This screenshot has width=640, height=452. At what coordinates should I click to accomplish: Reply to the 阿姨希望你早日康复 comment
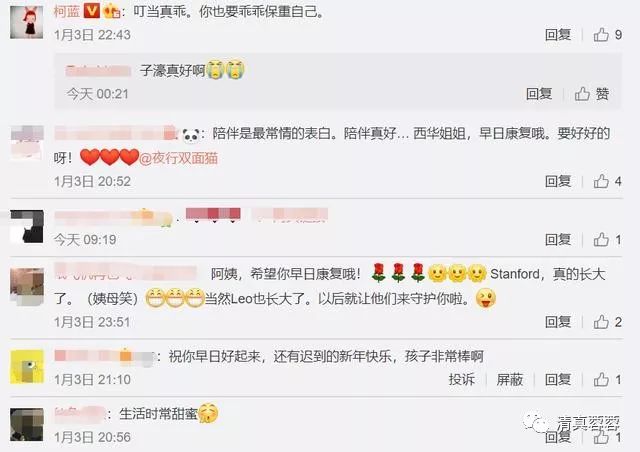558,322
